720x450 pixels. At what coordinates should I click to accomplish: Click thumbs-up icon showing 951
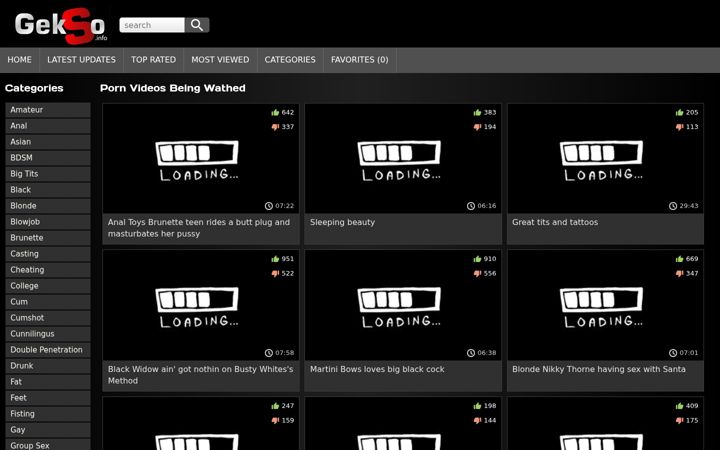275,259
